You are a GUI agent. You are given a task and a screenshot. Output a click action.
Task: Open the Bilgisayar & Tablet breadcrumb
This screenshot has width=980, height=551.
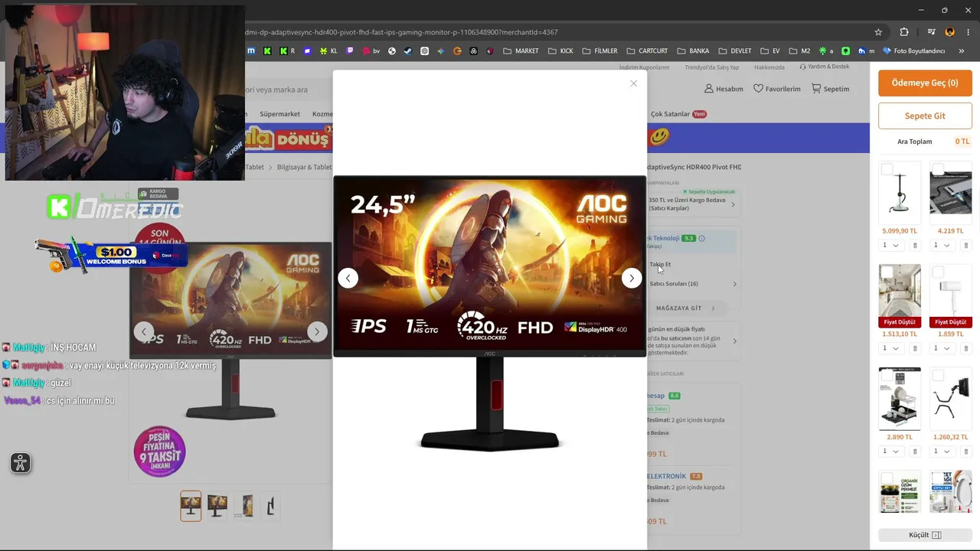304,167
